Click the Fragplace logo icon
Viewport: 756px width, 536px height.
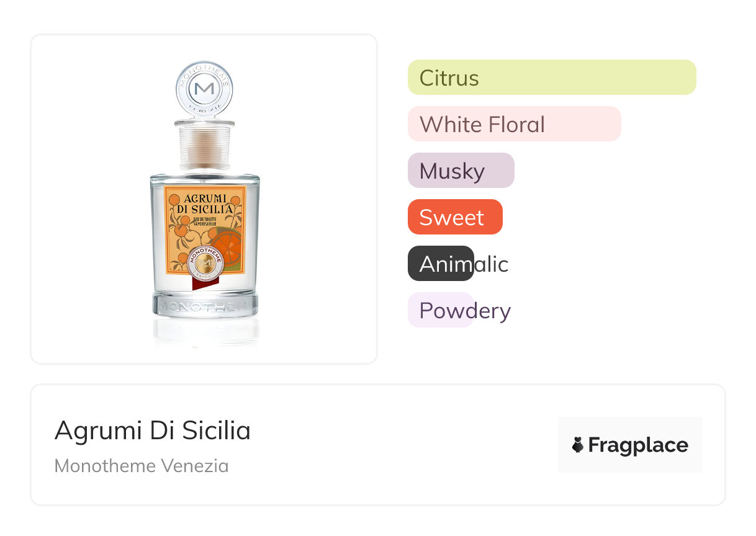(x=578, y=445)
